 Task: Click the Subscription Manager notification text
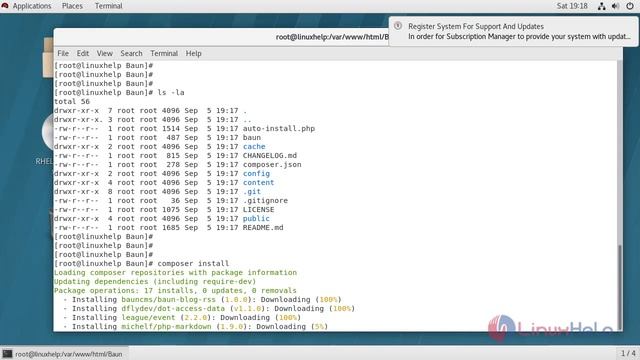519,36
